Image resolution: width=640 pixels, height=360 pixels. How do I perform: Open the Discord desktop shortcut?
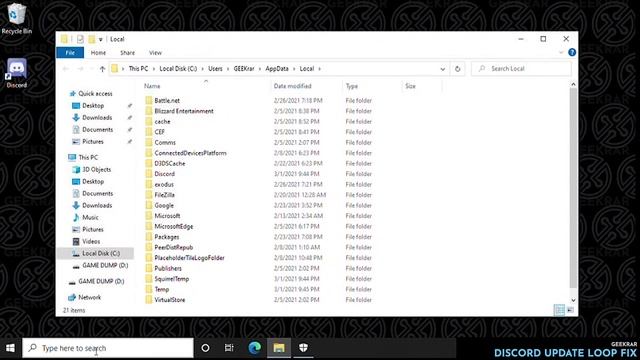(x=16, y=73)
